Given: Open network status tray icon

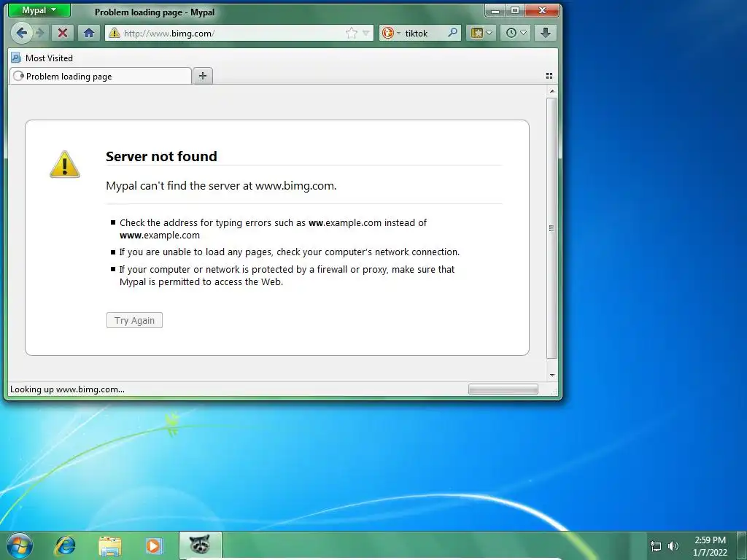Looking at the screenshot, I should coord(656,546).
